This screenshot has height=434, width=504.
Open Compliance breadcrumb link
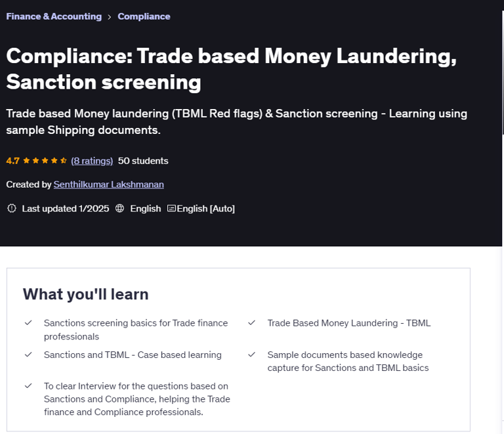[x=144, y=16]
